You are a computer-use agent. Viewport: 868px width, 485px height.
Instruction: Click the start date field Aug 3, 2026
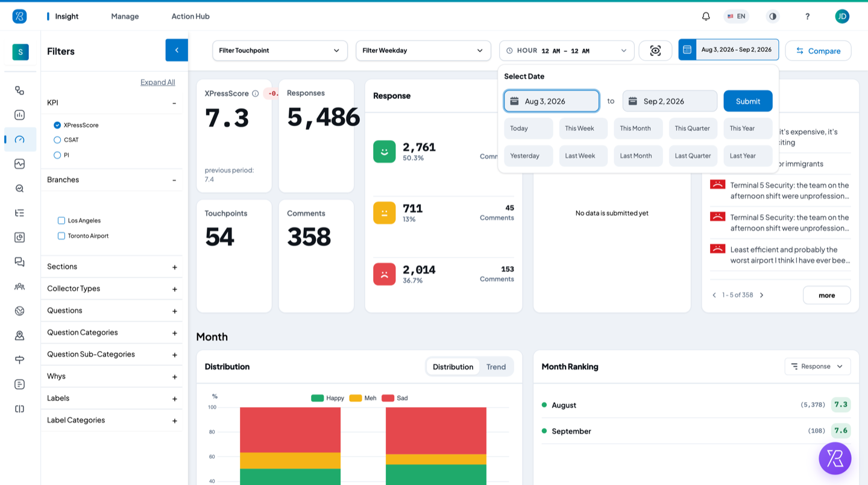pos(552,101)
